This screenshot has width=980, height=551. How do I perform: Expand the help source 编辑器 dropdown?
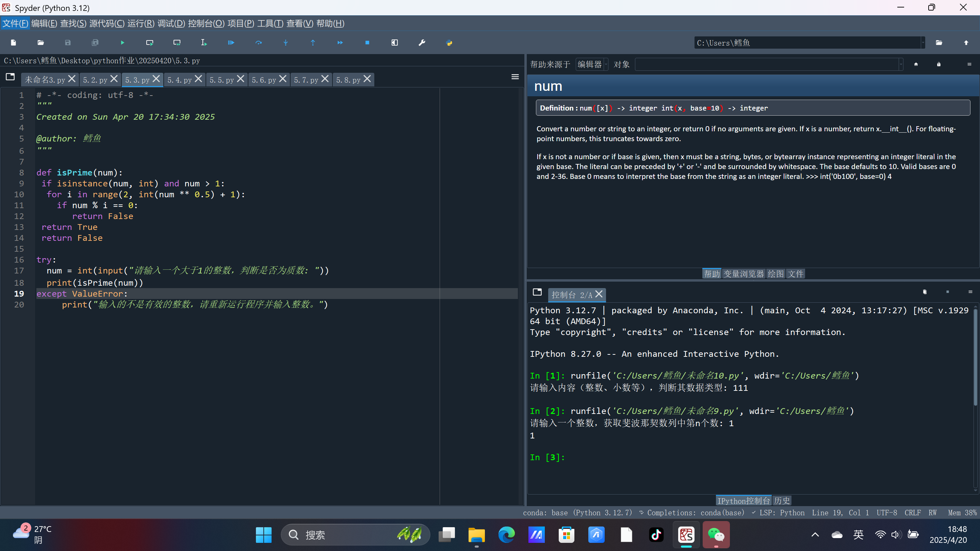pos(592,64)
